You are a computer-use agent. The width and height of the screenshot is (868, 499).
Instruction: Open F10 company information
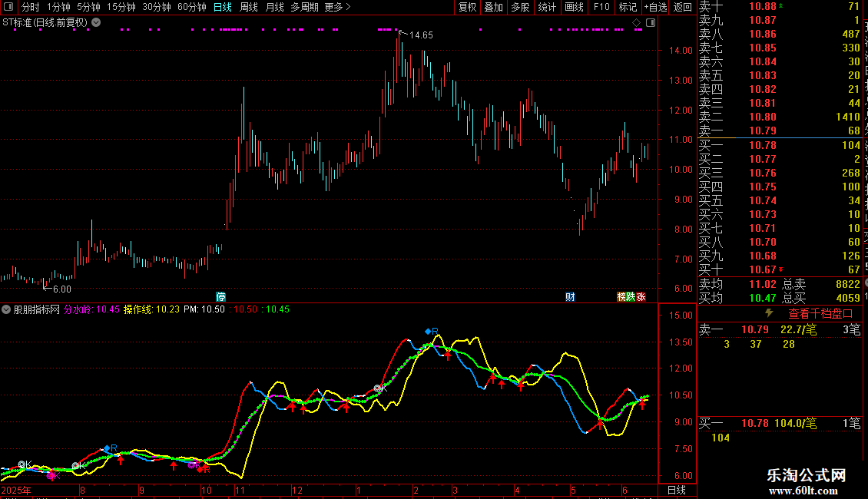(601, 7)
